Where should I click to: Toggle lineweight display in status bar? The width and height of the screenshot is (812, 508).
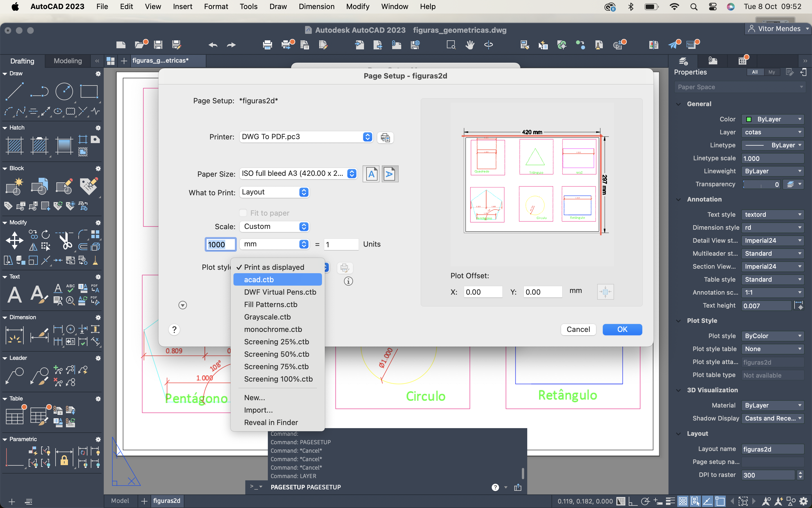(670, 501)
